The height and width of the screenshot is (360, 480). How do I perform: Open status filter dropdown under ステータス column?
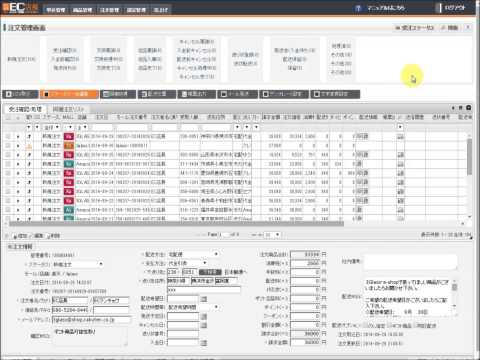click(52, 127)
